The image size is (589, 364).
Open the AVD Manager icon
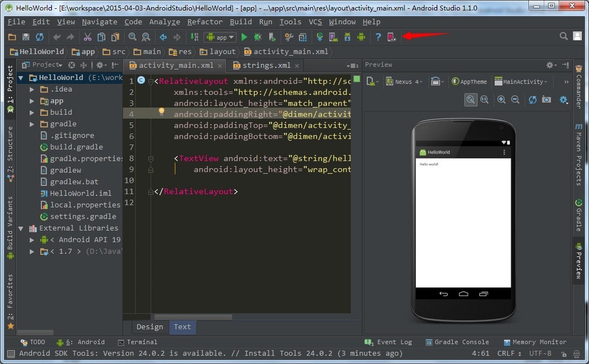coord(333,37)
